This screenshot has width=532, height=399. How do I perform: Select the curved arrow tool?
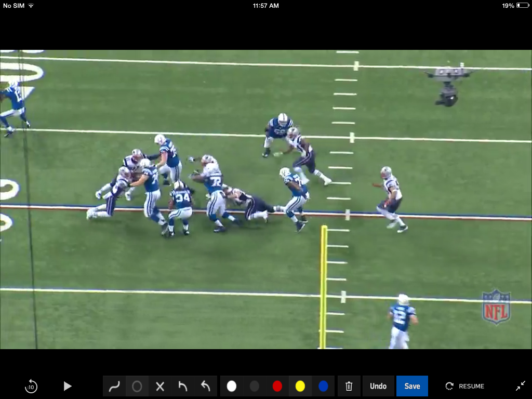[x=206, y=386]
